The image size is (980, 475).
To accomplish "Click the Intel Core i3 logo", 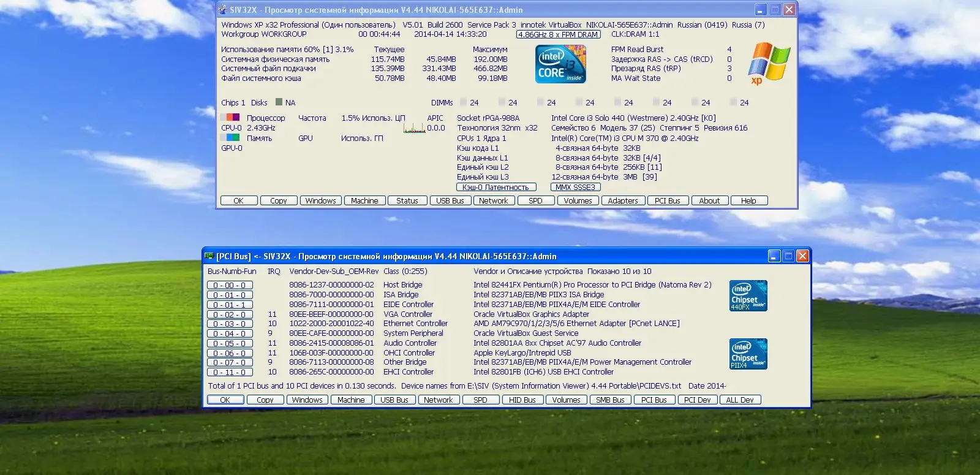I will pyautogui.click(x=560, y=64).
